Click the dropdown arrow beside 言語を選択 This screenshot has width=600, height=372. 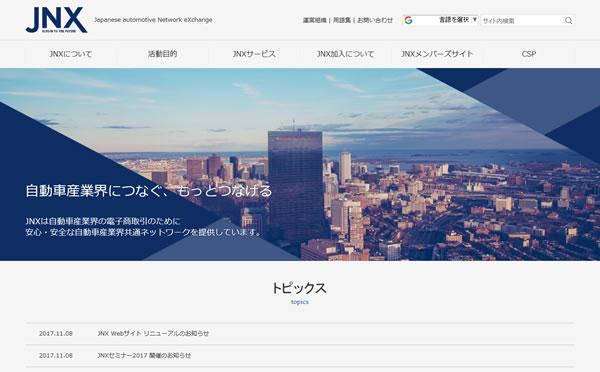click(x=475, y=20)
